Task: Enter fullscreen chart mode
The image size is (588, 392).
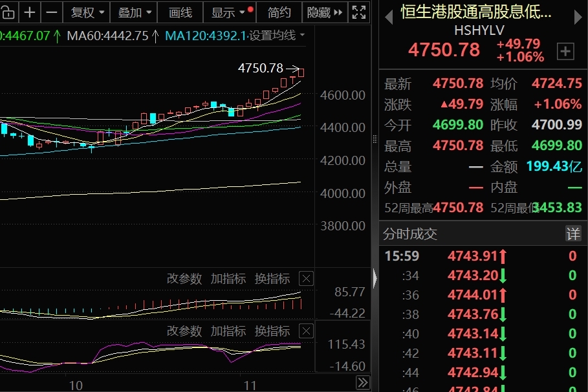Action: click(x=359, y=12)
